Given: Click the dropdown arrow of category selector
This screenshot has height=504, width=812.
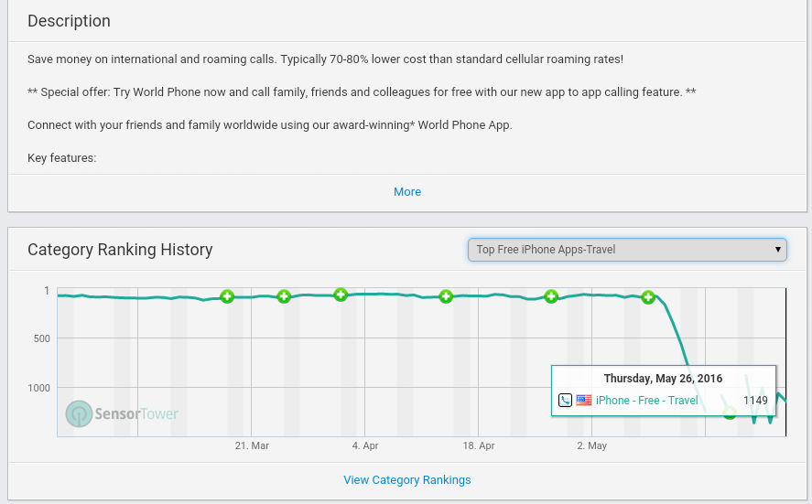Looking at the screenshot, I should [777, 250].
